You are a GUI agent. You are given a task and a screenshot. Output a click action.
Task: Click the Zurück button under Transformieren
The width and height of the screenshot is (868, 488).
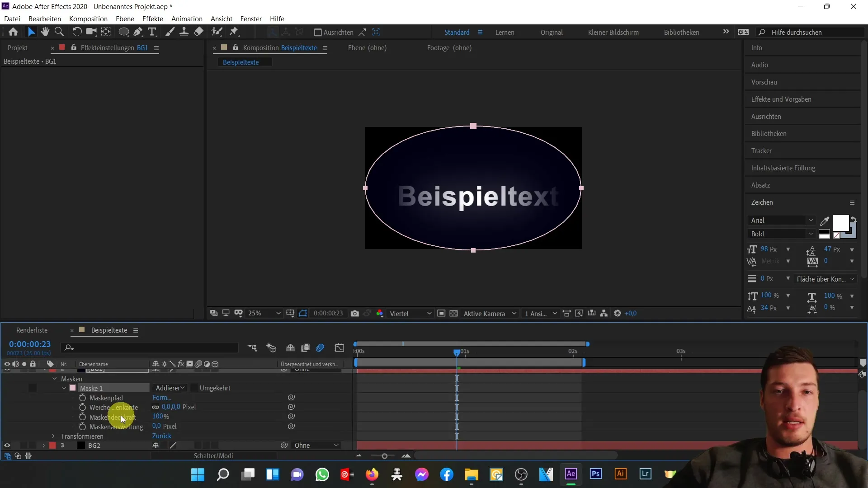tap(162, 436)
